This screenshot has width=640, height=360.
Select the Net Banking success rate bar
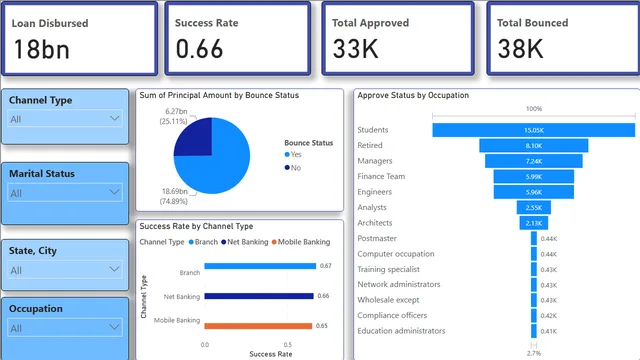coord(259,296)
